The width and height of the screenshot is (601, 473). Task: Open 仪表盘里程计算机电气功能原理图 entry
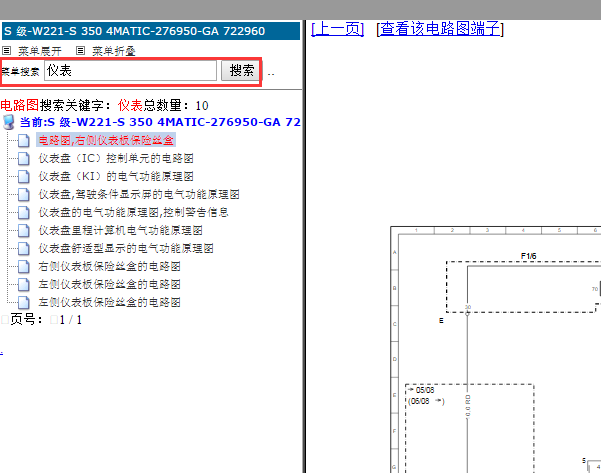tap(120, 230)
